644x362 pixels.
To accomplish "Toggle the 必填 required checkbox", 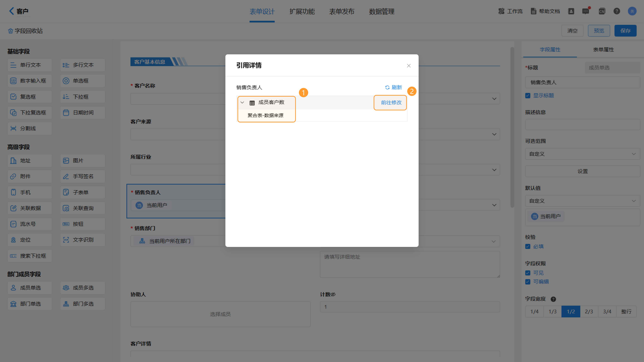I will pos(528,246).
